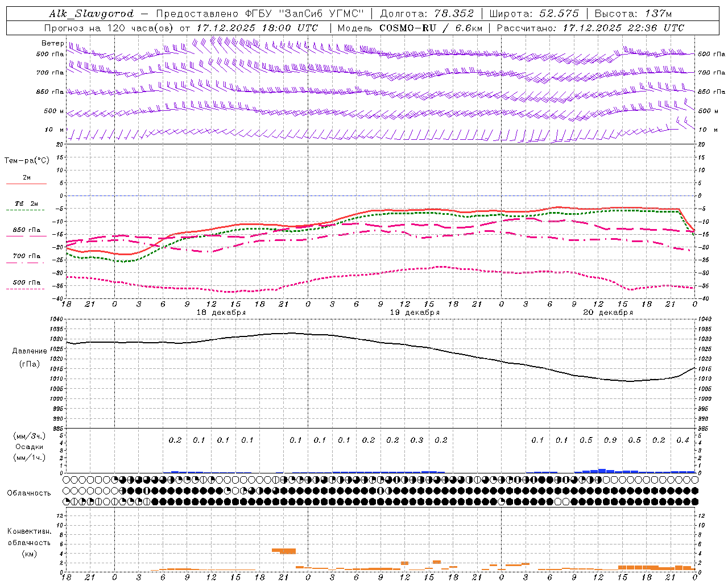Image resolution: width=728 pixels, height=582 pixels.
Task: Click the Td 2м dew point legend entry
Action: [27, 203]
